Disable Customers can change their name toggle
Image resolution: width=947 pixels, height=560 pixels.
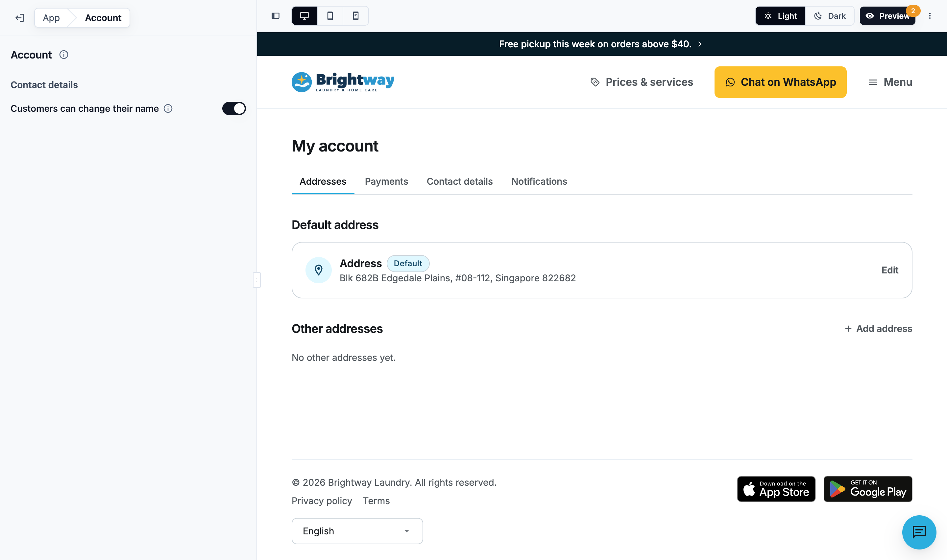pyautogui.click(x=234, y=109)
